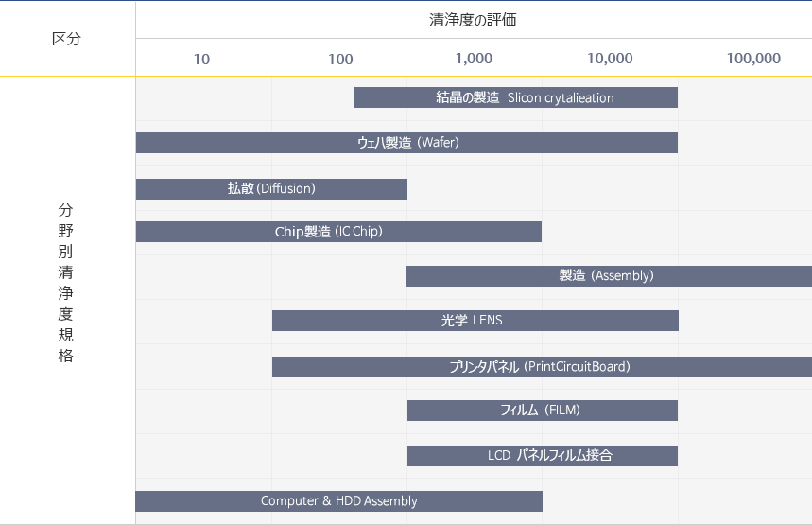
Task: Select the フィルム (FILM) bar
Action: (542, 411)
